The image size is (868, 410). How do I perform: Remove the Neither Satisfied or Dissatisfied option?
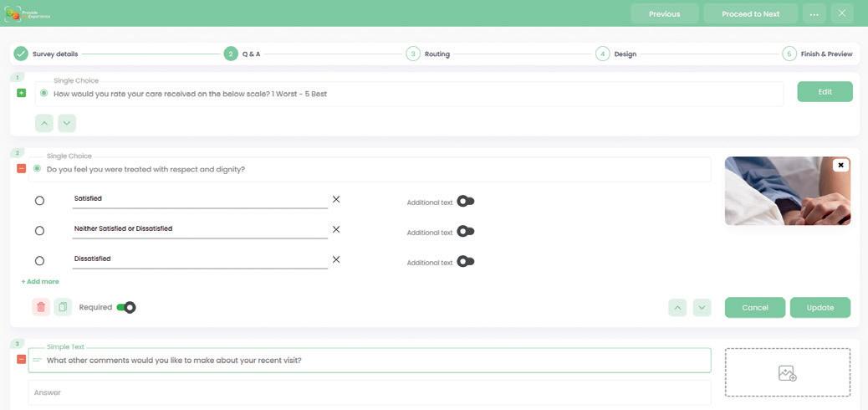(x=336, y=229)
